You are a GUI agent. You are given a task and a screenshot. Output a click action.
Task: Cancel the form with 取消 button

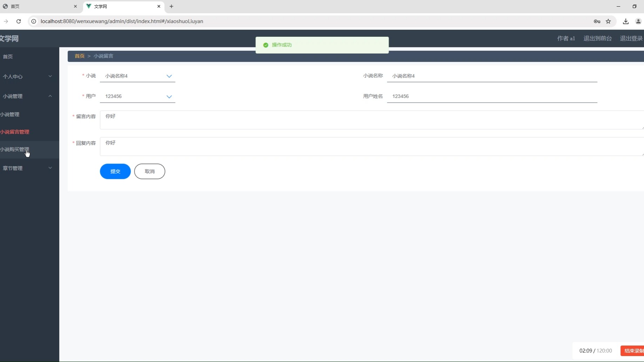click(150, 172)
